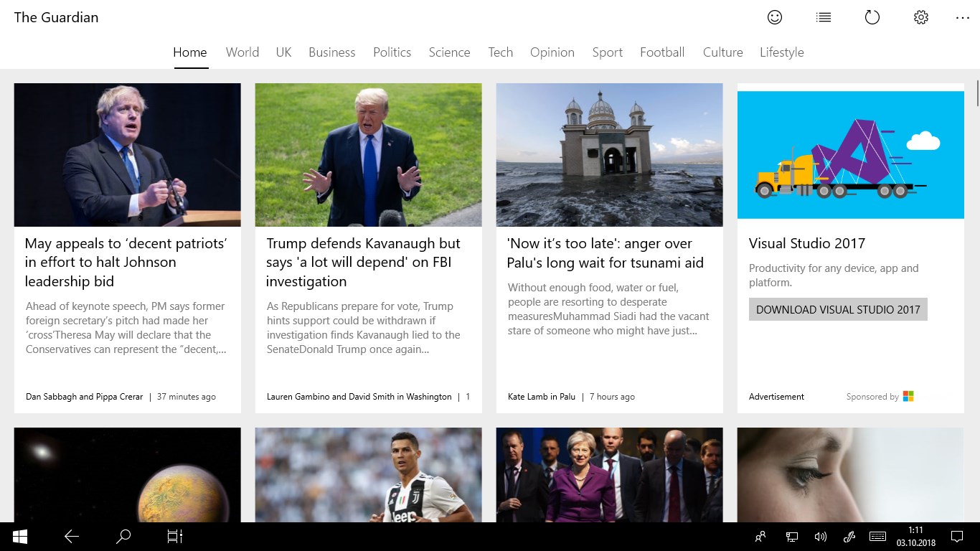
Task: Open the Lifestyle tab
Action: (x=782, y=52)
